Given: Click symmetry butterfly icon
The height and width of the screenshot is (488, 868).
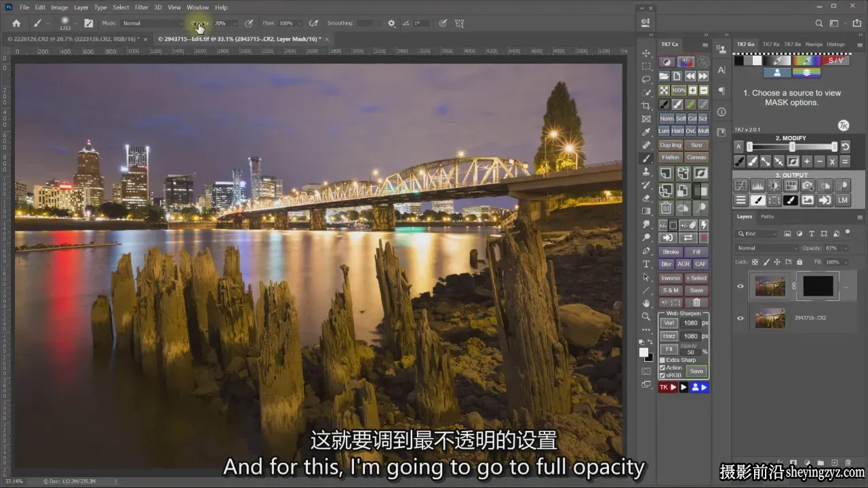Looking at the screenshot, I should pos(461,23).
